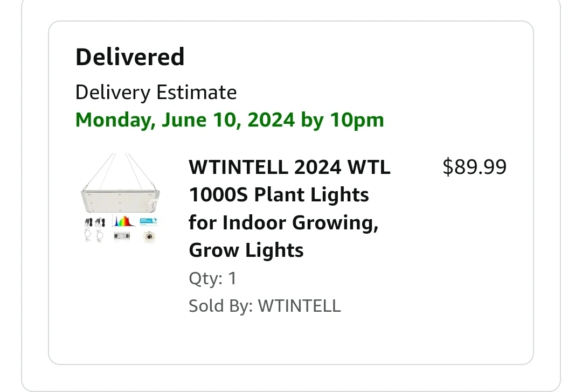Open the Sold By: WTINTELL seller link
The image size is (582, 392).
point(265,306)
